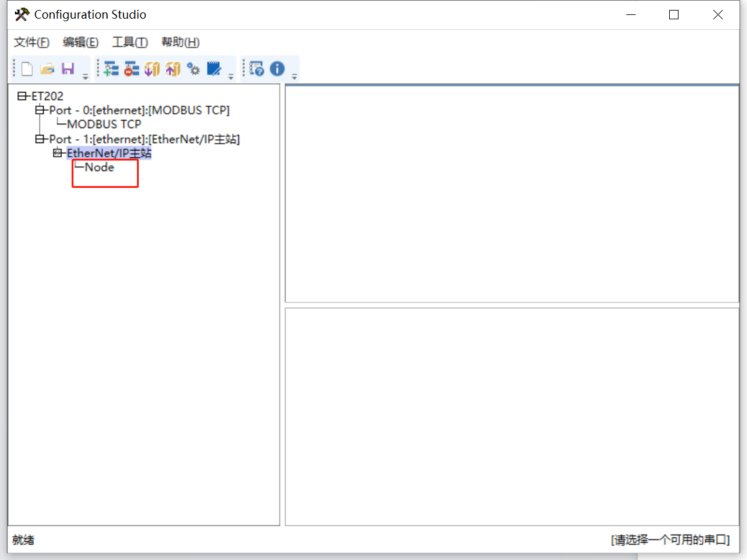Viewport: 747px width, 560px height.
Task: Click inside the upper right properties pane
Action: pos(512,194)
